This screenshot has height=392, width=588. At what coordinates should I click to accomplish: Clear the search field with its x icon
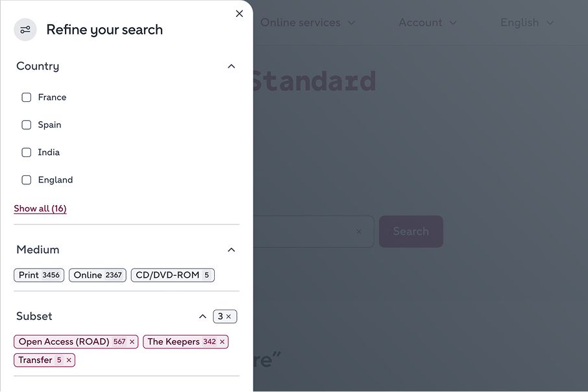pos(358,231)
